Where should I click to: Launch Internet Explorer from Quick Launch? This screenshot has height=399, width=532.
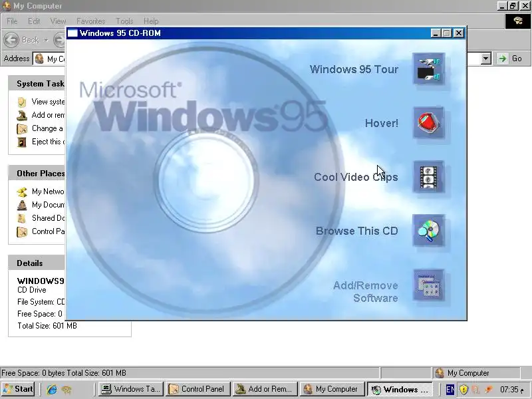[x=52, y=389]
